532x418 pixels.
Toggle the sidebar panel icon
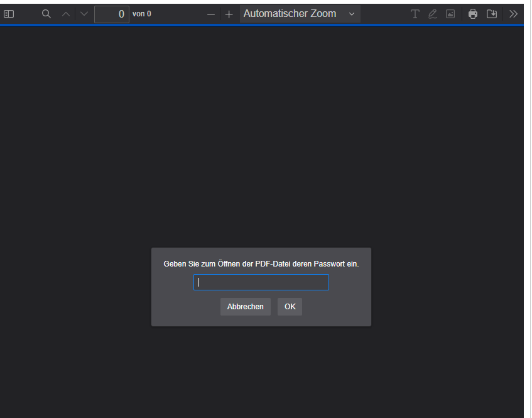tap(9, 14)
